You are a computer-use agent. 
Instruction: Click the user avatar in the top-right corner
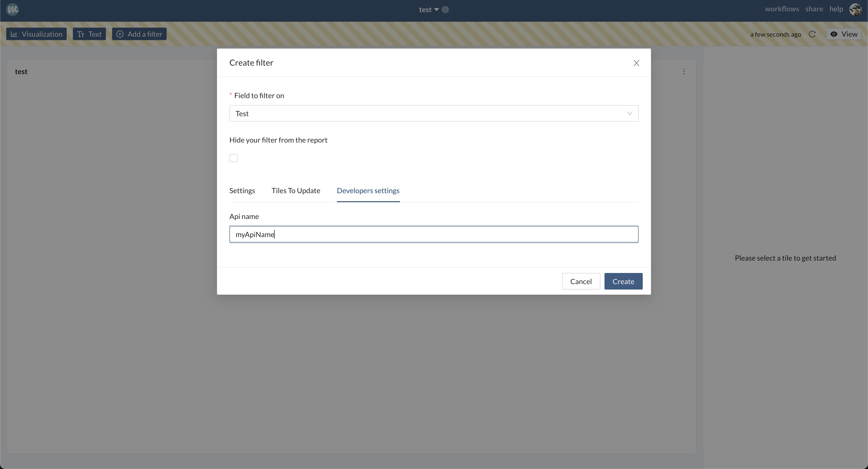pyautogui.click(x=855, y=10)
